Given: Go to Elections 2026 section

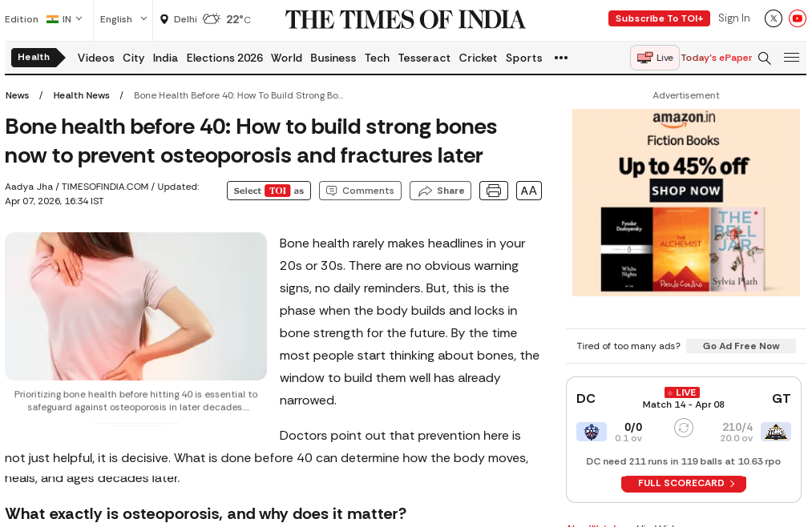Looking at the screenshot, I should coord(224,58).
